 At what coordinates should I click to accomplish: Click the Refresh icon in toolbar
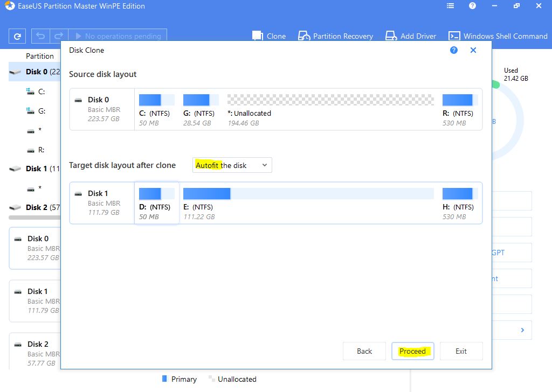tap(17, 36)
